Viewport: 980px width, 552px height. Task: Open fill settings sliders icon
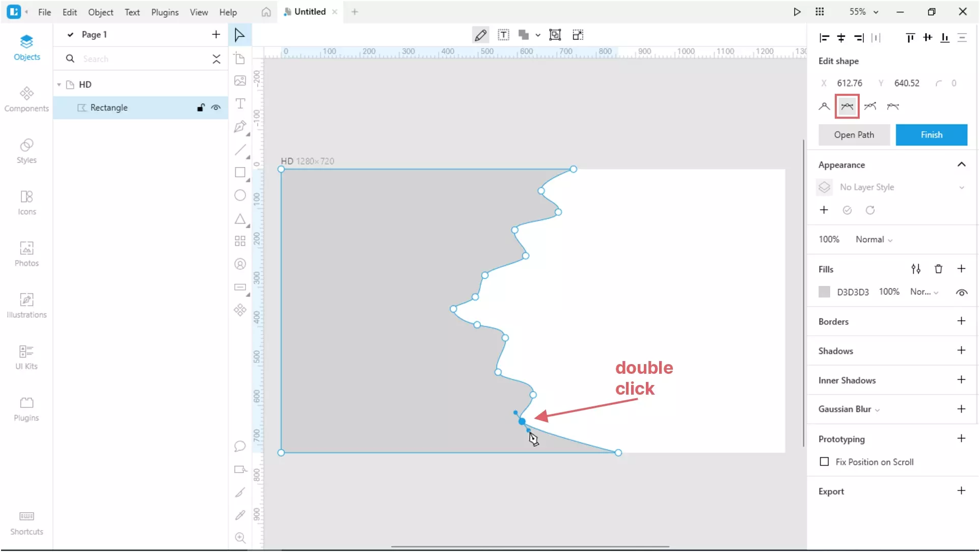pyautogui.click(x=916, y=269)
